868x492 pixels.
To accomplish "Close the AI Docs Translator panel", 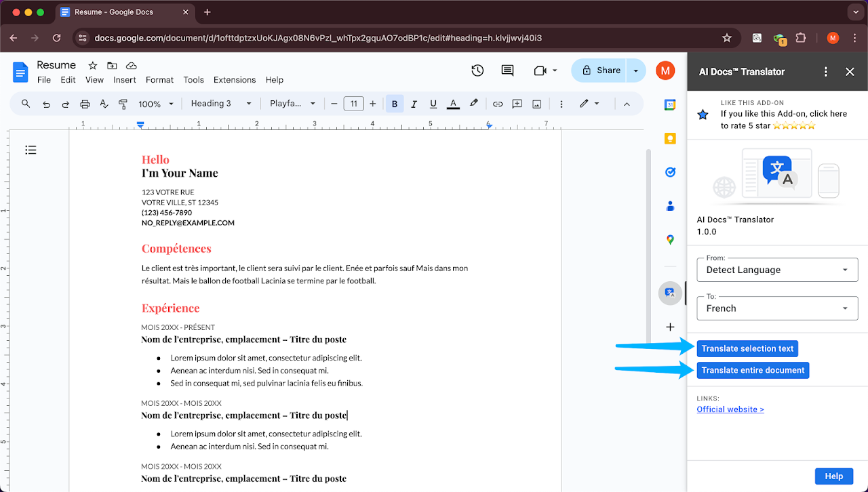I will 850,72.
